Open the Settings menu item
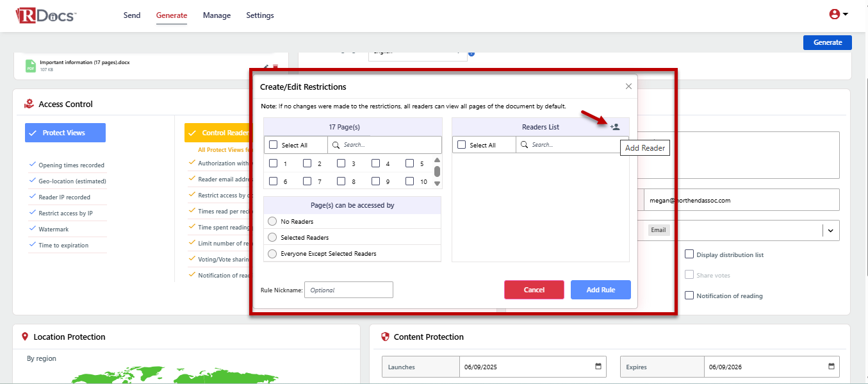868x384 pixels. coord(259,15)
